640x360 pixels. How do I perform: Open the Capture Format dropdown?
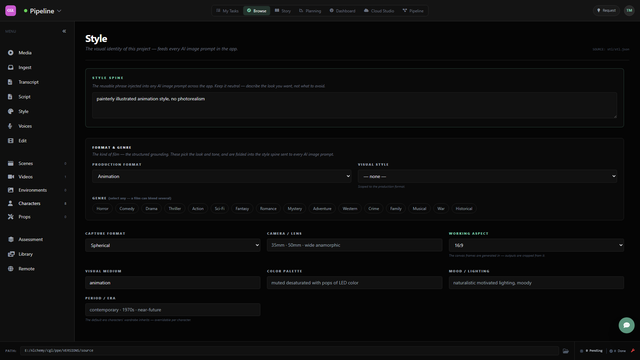pos(173,245)
